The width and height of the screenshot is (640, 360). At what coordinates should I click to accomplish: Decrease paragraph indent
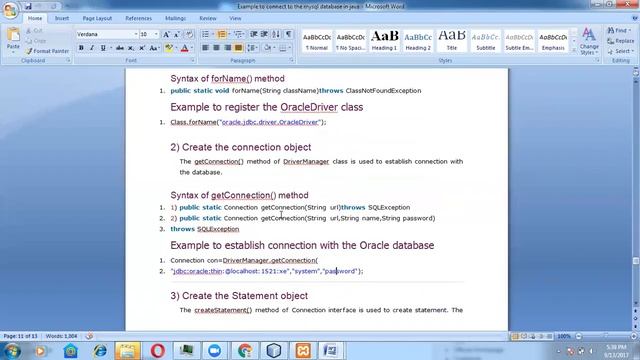tap(253, 34)
